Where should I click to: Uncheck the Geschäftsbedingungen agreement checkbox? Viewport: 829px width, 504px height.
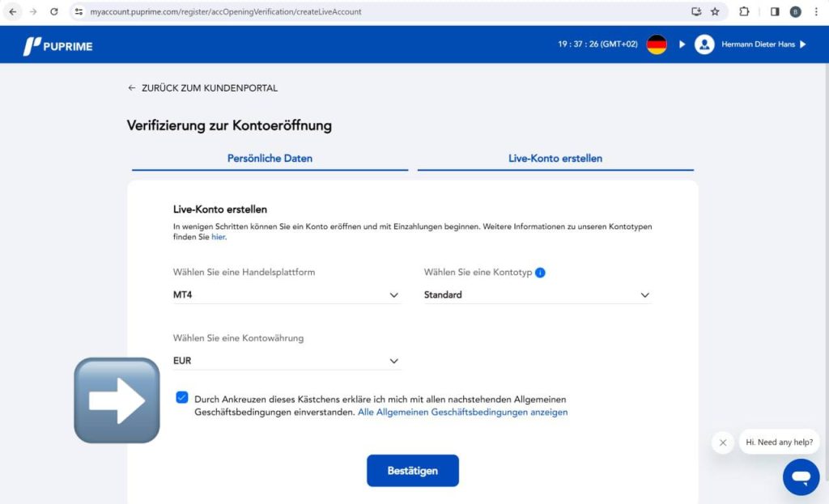tap(182, 398)
